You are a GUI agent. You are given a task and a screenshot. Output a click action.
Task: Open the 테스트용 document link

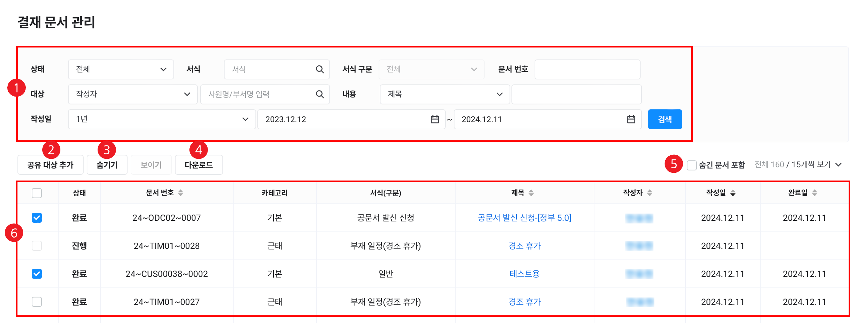[524, 274]
